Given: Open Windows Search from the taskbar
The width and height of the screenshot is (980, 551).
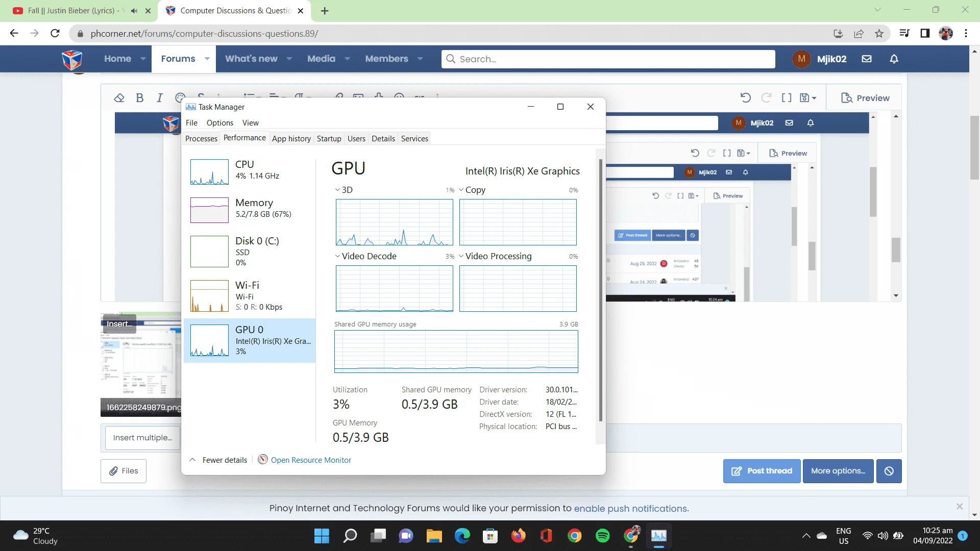Looking at the screenshot, I should point(350,536).
